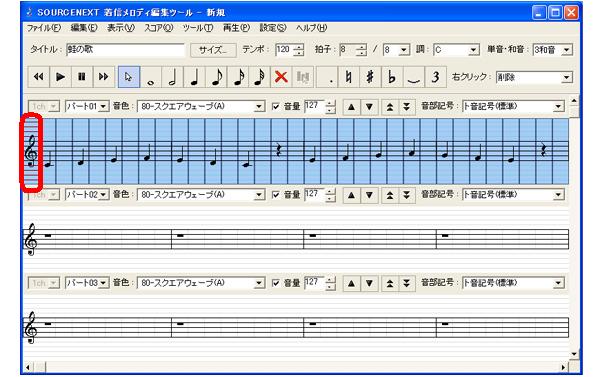Image resolution: width=600 pixels, height=377 pixels.
Task: Open the 設定(S) menu
Action: pyautogui.click(x=273, y=28)
